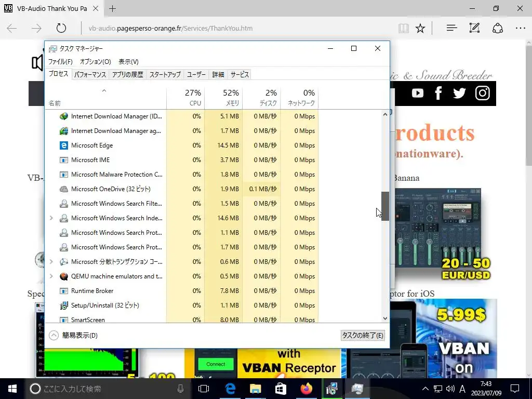Open Twitter icon on VB-Audio page
This screenshot has height=399, width=532.
459,93
